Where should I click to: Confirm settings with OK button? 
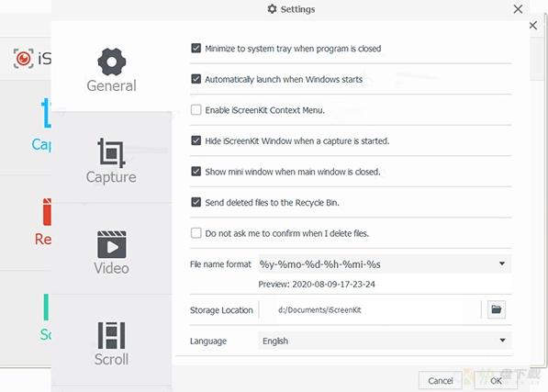496,380
